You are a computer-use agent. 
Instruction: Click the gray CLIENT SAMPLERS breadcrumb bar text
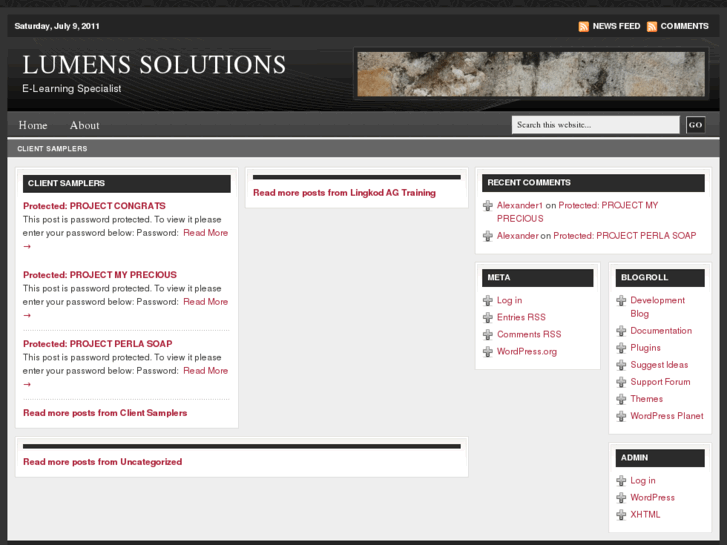[52, 149]
